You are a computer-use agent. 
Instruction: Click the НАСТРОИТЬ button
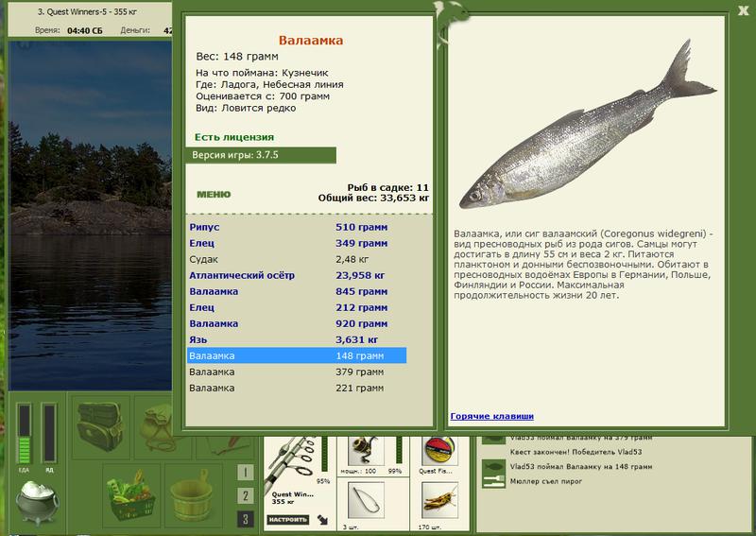tap(288, 520)
